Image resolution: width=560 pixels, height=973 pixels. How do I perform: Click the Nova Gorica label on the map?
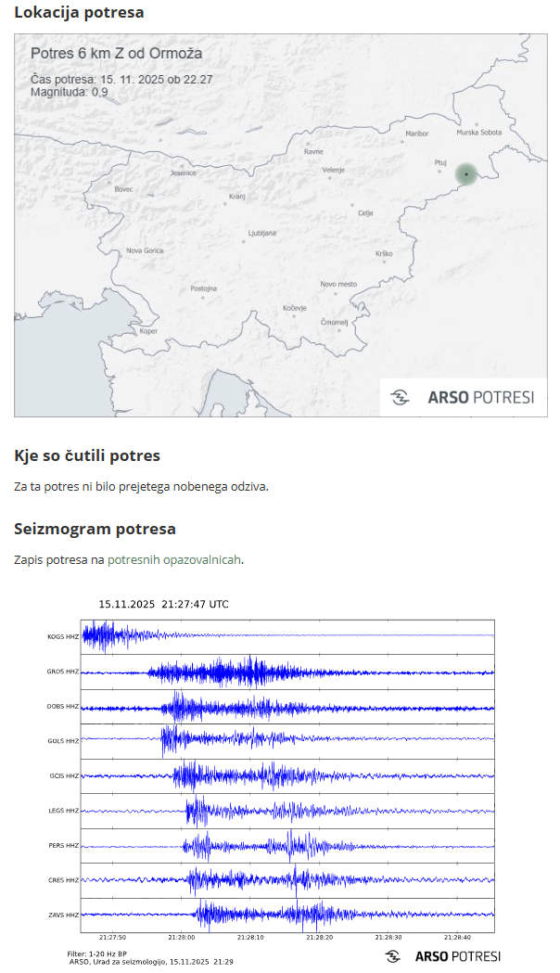tap(145, 250)
